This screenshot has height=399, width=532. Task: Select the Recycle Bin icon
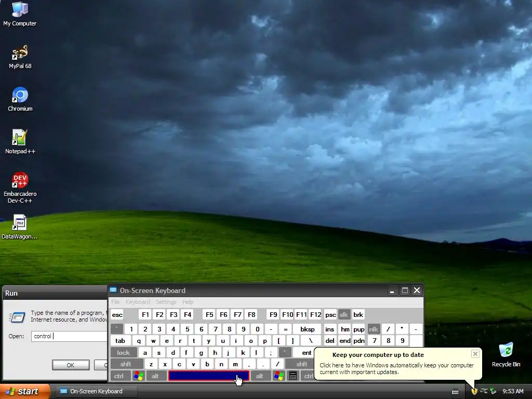click(506, 354)
